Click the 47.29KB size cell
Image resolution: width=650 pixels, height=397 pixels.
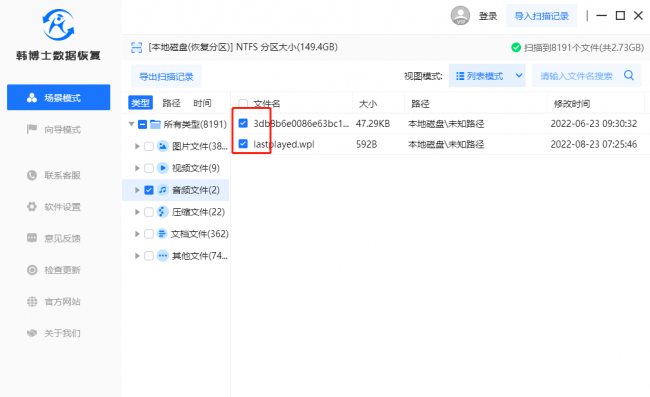[373, 123]
